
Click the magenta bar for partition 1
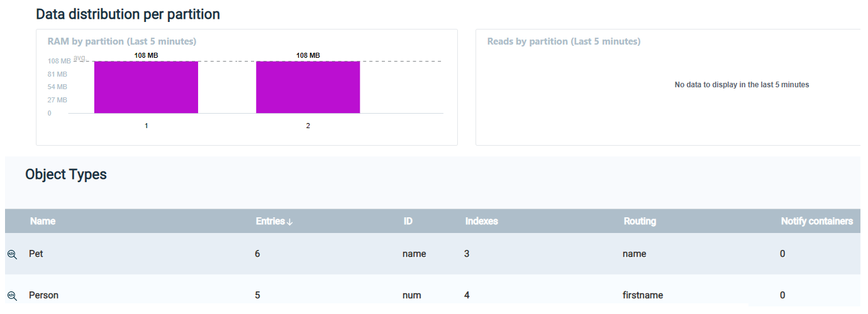[x=146, y=87]
